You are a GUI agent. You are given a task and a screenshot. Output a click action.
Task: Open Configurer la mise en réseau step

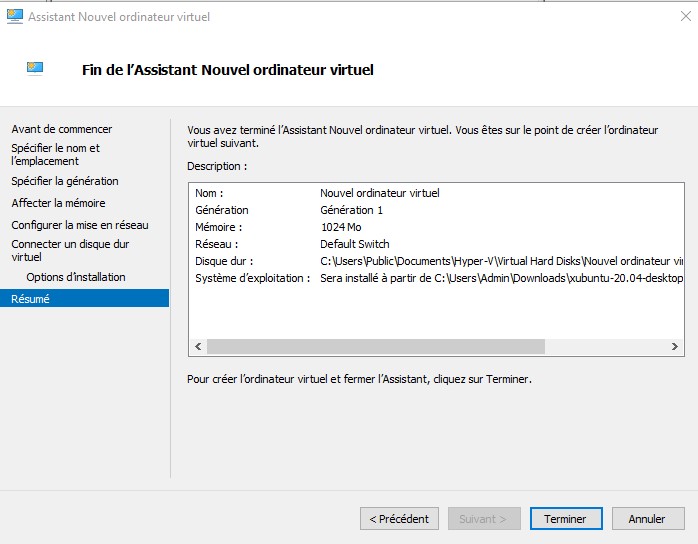point(80,225)
